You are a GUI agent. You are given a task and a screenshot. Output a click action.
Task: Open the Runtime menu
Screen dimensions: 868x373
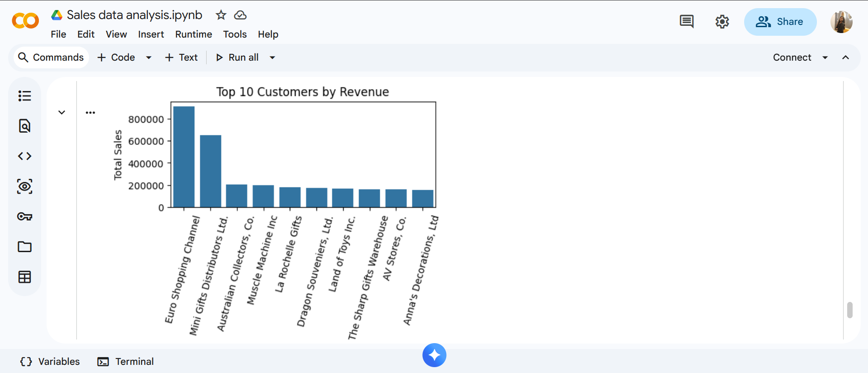(x=193, y=34)
